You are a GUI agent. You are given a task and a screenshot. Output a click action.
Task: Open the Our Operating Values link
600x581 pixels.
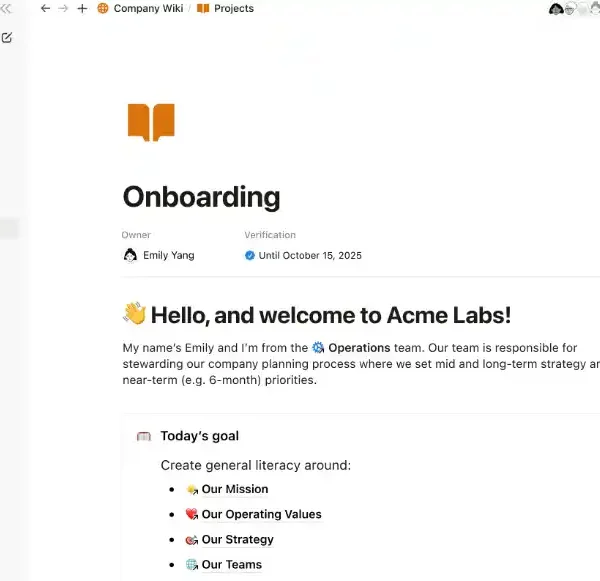point(261,514)
